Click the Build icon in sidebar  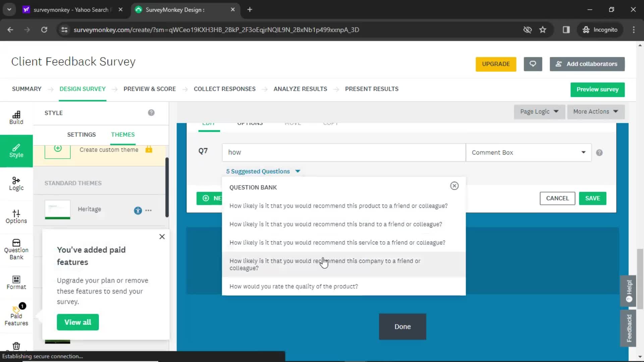click(15, 117)
